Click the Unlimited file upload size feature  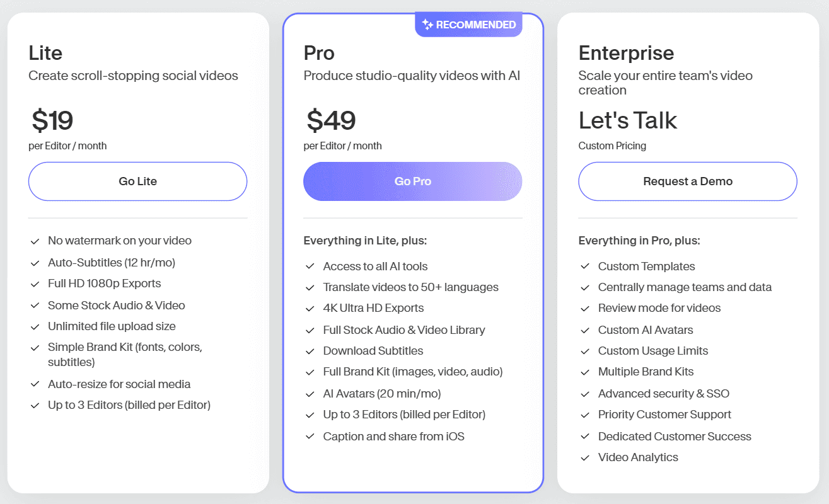tap(112, 326)
